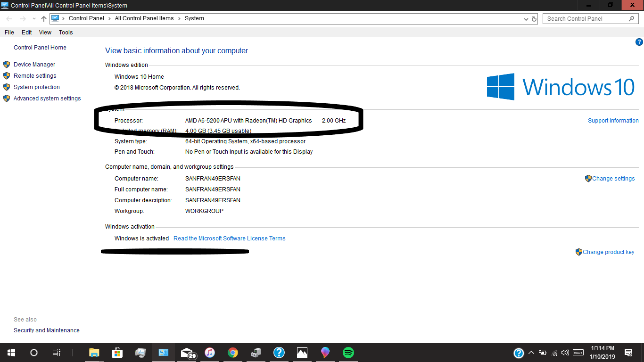Click help icon in system tray
The height and width of the screenshot is (362, 644).
tap(519, 353)
